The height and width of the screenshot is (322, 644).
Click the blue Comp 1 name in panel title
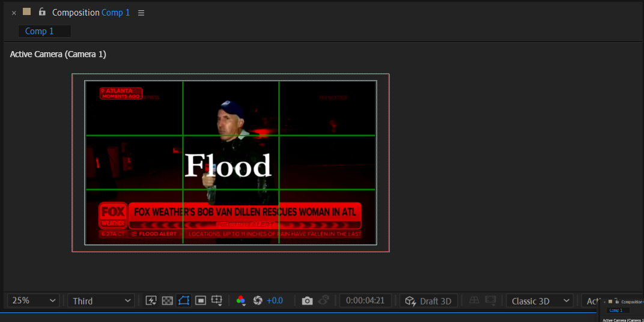click(x=115, y=13)
